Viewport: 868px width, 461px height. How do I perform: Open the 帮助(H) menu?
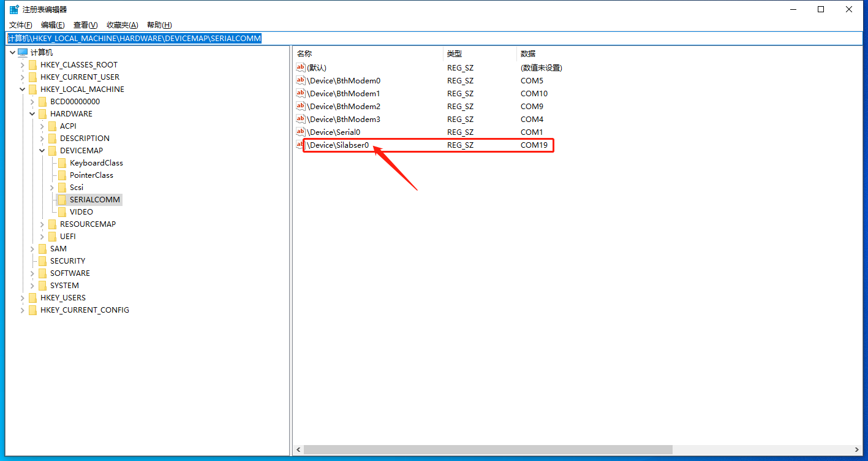pyautogui.click(x=159, y=25)
